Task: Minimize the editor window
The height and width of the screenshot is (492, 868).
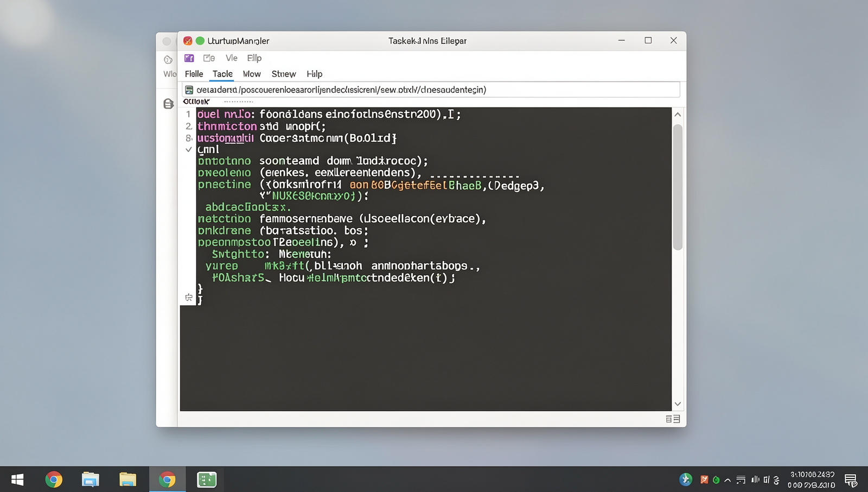Action: pyautogui.click(x=622, y=41)
